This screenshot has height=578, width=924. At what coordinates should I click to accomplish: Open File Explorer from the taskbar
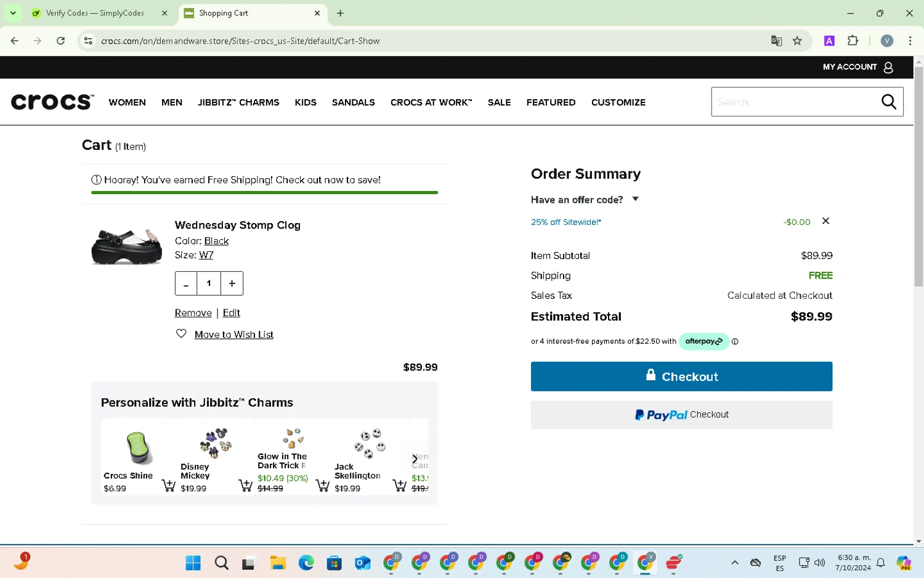278,563
